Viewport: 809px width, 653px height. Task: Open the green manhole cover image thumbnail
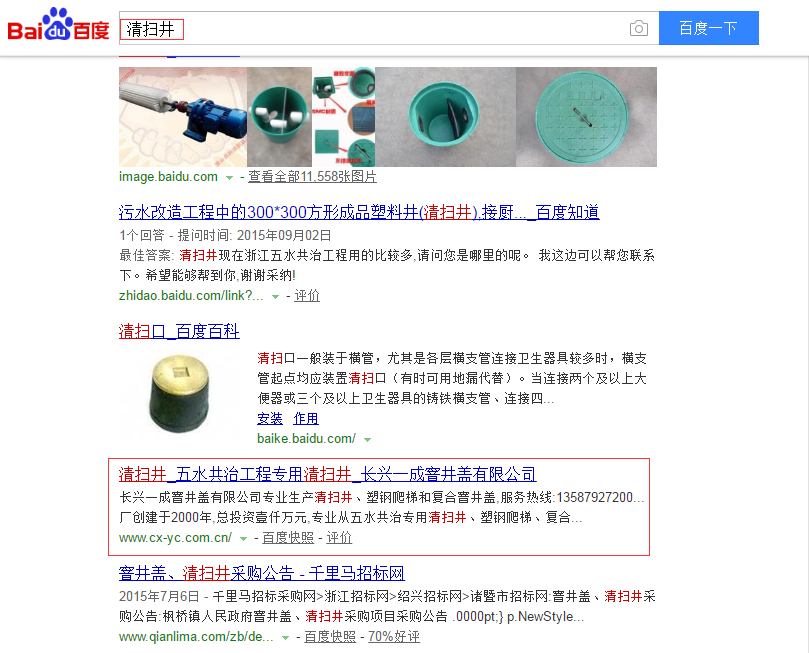[x=586, y=117]
